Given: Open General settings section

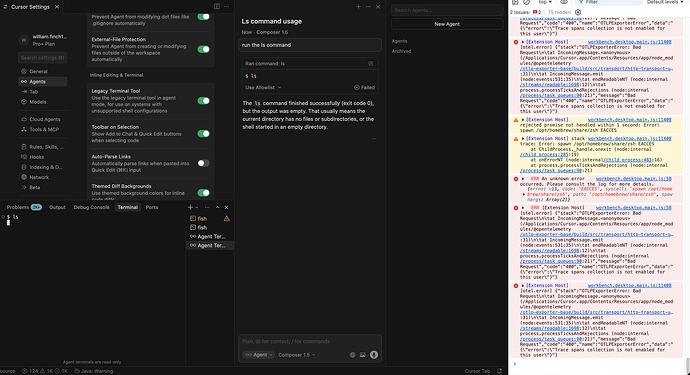Looking at the screenshot, I should pyautogui.click(x=43, y=71).
